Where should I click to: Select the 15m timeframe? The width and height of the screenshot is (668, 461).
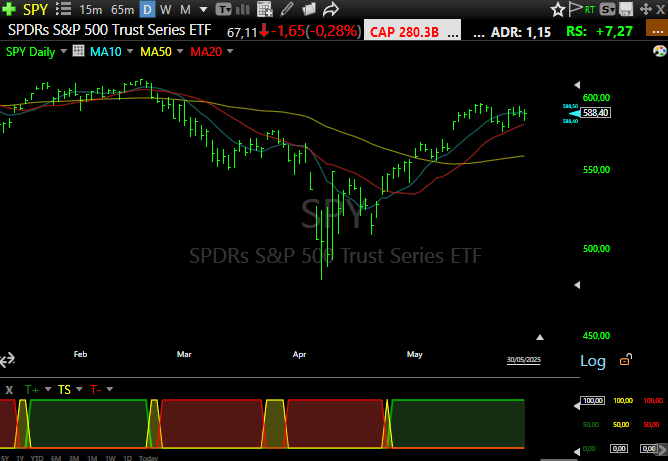91,9
